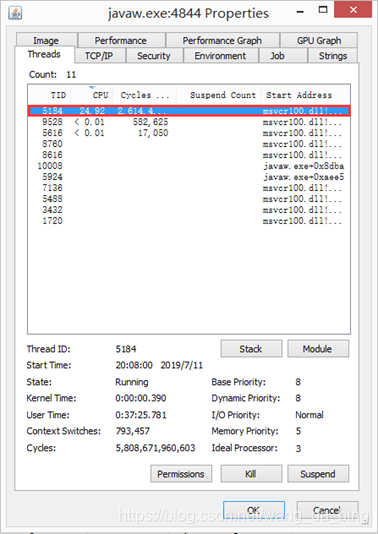Click the State value Running

(x=132, y=382)
